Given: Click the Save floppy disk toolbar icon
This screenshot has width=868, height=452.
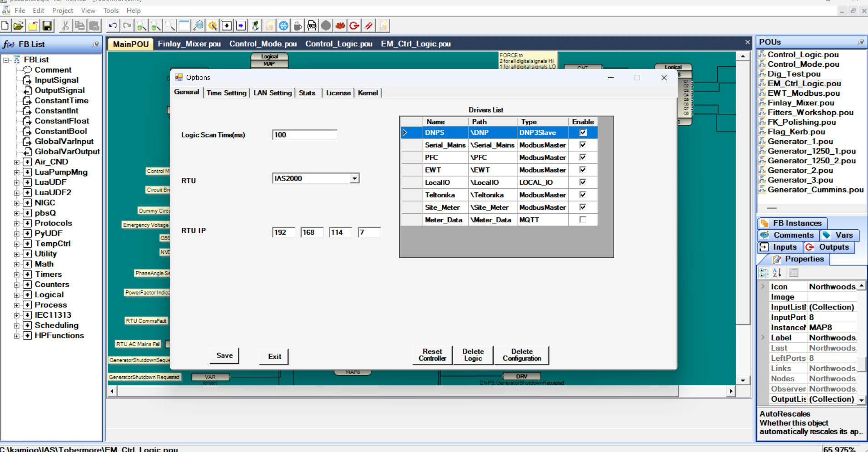Looking at the screenshot, I should point(47,26).
